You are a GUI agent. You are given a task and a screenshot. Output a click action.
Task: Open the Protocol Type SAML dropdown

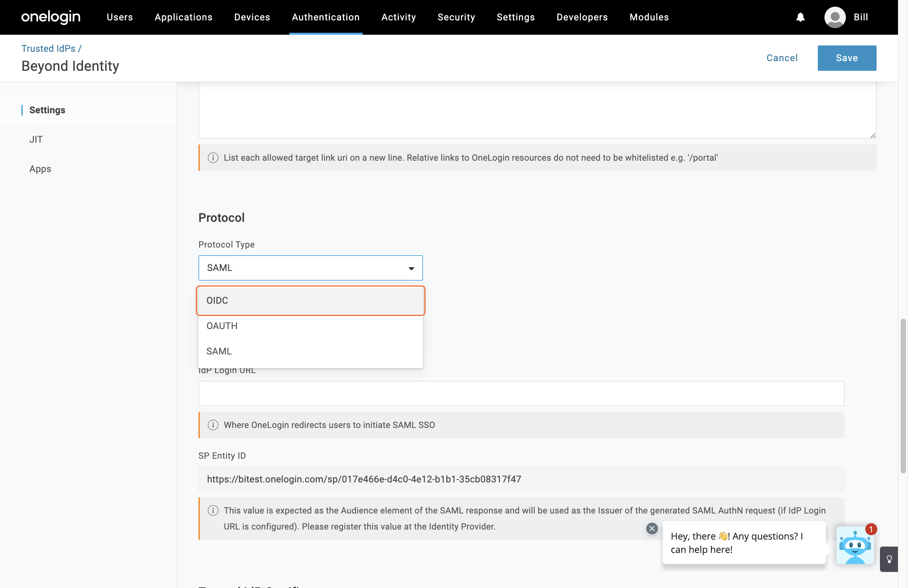click(311, 268)
